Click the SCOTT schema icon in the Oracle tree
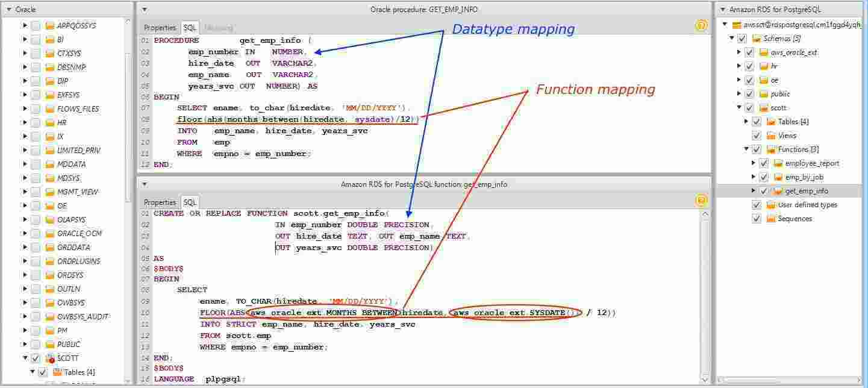Viewport: 868px width, 388px height. (x=52, y=358)
